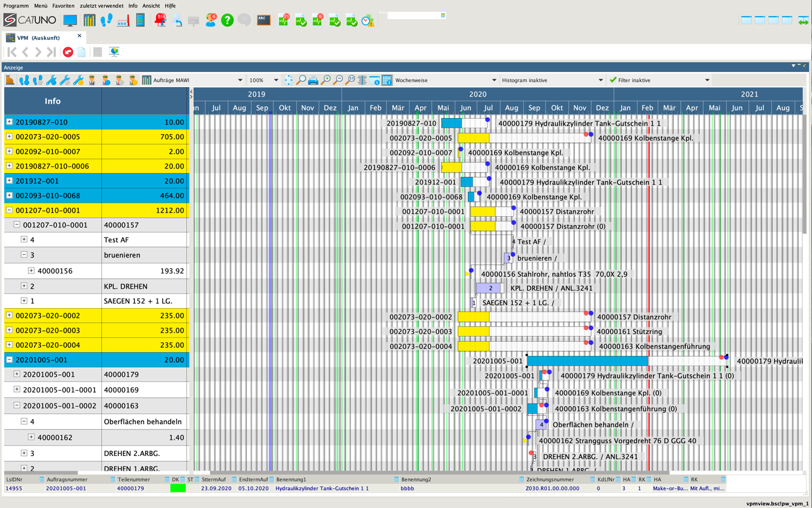Click the red circular arrow refresh icon
The image size is (812, 508).
pyautogui.click(x=68, y=52)
